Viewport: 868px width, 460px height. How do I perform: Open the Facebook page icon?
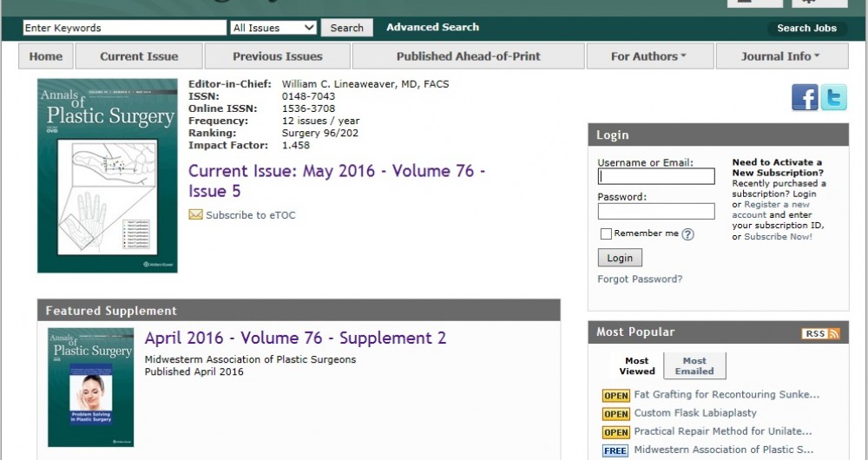805,97
